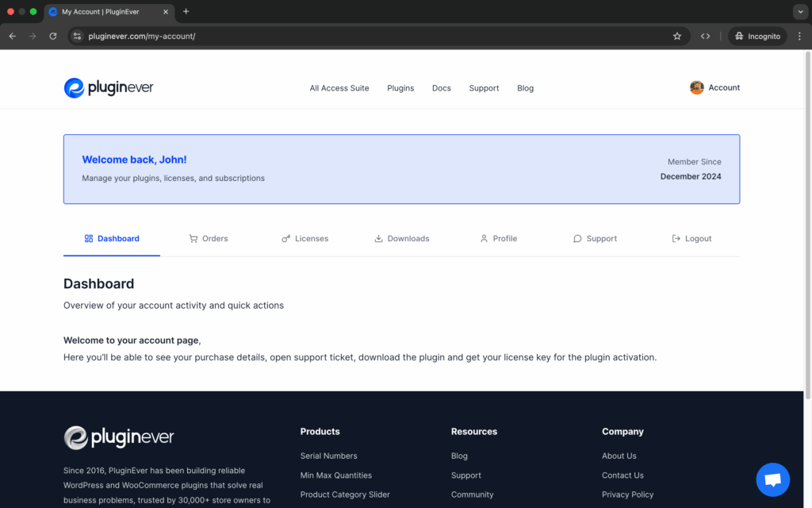812x508 pixels.
Task: Click the Downloads arrow icon
Action: point(378,238)
